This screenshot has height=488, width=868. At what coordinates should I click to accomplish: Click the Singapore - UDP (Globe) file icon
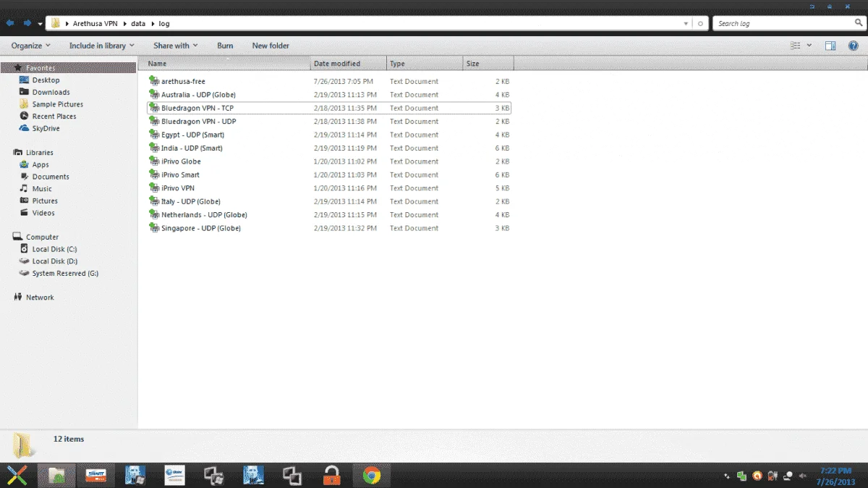[x=154, y=228]
